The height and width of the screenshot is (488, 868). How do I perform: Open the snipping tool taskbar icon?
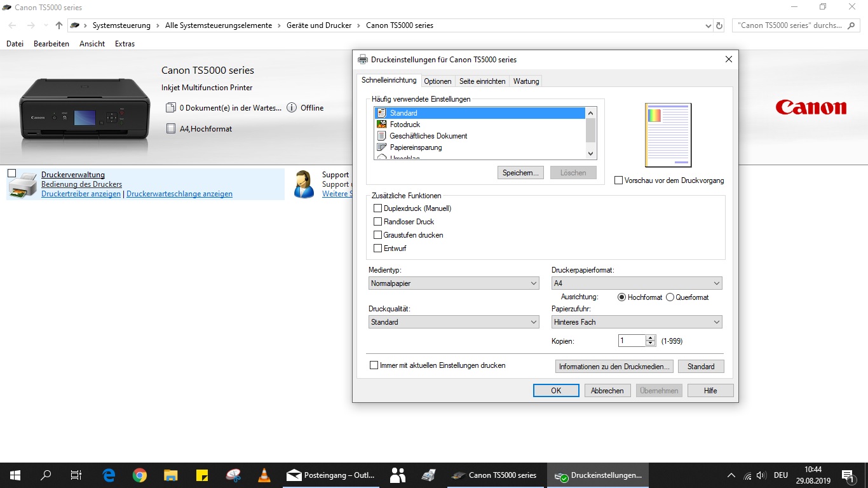coord(233,475)
